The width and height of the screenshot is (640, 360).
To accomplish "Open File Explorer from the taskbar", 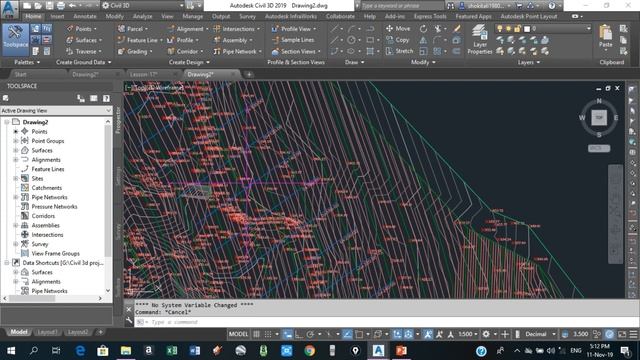I will tap(126, 351).
